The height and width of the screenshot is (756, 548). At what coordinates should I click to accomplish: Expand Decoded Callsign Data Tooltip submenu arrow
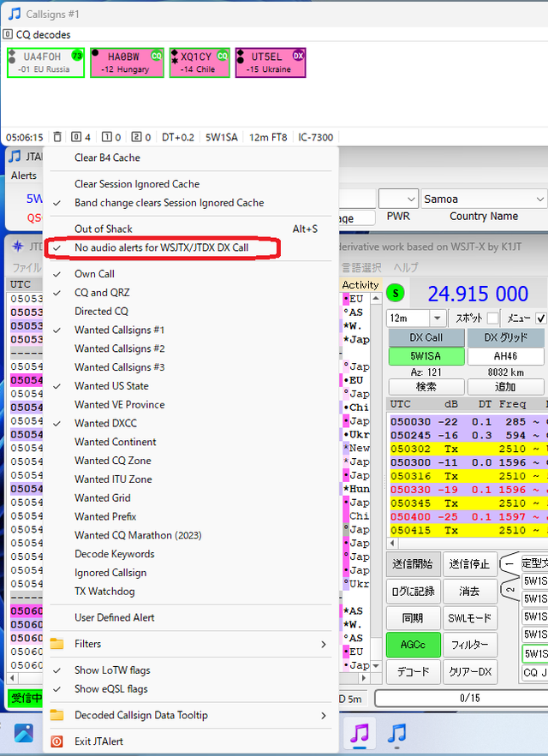(324, 716)
